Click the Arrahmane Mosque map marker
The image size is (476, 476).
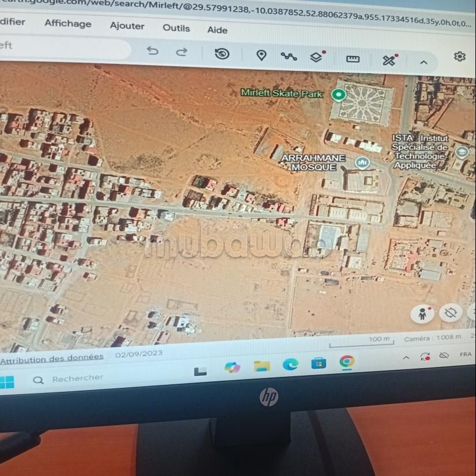pos(363,163)
